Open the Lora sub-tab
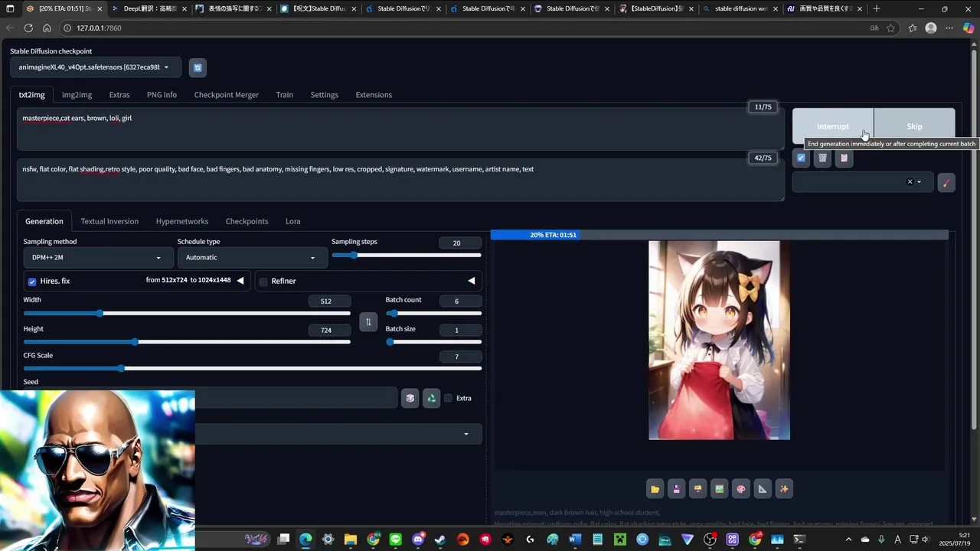 pos(293,221)
